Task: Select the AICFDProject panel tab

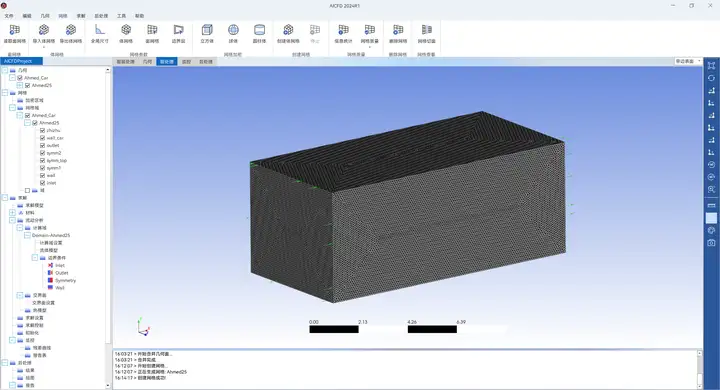Action: coord(22,61)
